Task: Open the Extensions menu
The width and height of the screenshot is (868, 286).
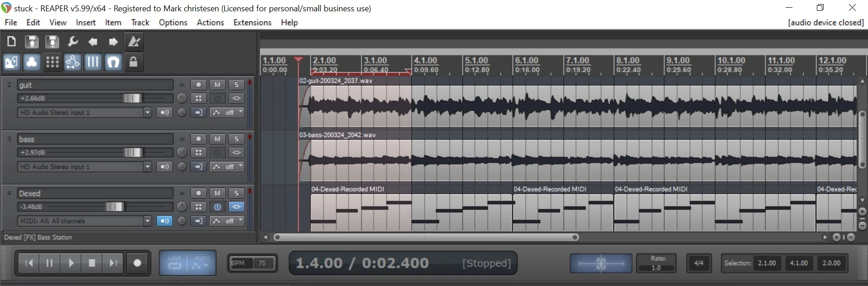Action: coord(252,23)
